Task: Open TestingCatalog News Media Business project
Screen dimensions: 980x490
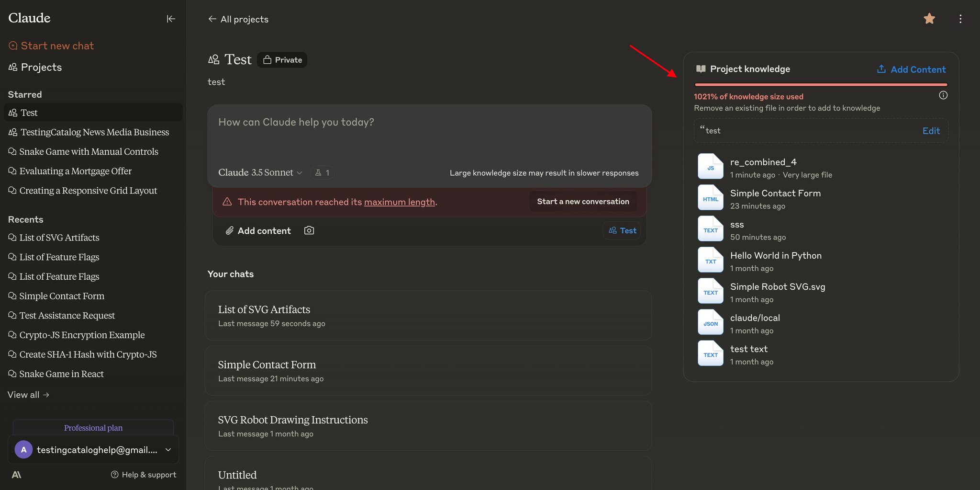Action: click(89, 132)
